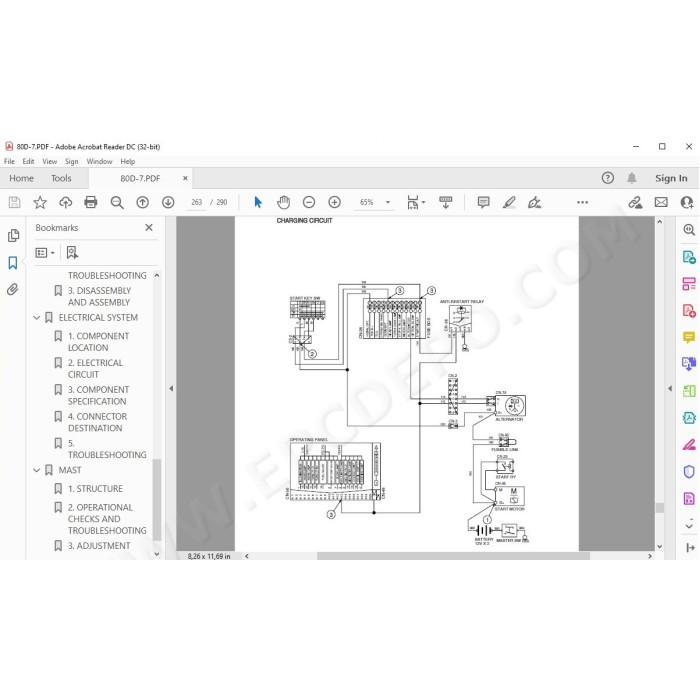Click the bookmarks panel scrollbar thumb
This screenshot has height=700, width=700.
pos(157,500)
